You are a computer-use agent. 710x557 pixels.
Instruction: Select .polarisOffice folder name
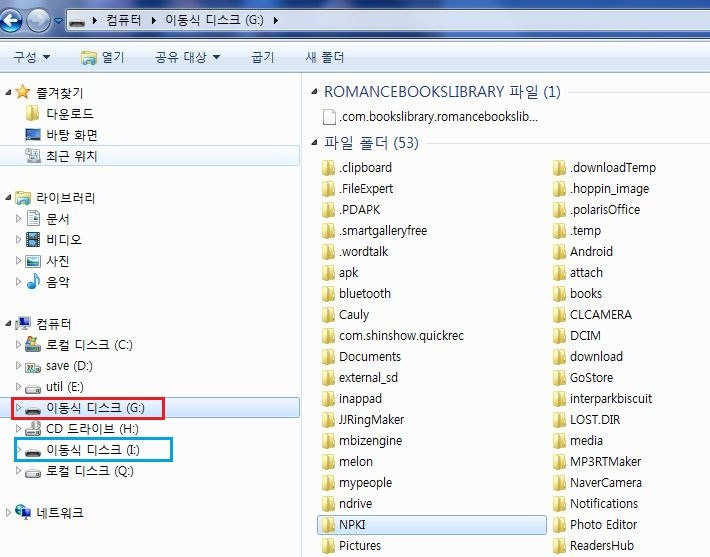605,210
